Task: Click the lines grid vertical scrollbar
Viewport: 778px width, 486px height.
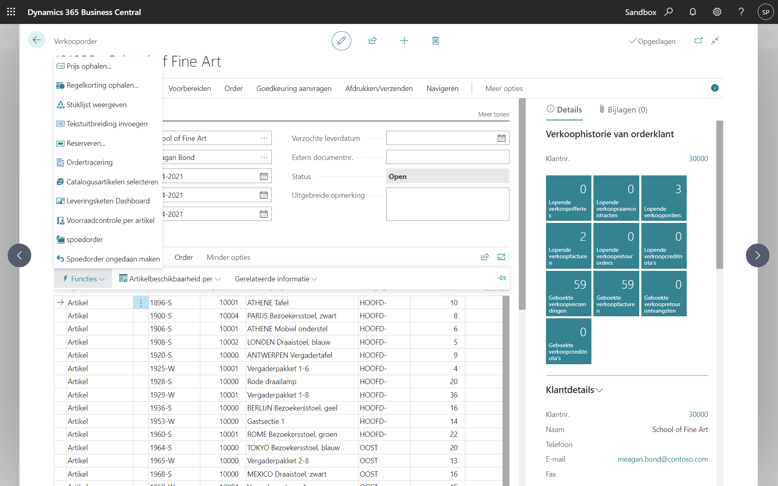Action: (506, 390)
